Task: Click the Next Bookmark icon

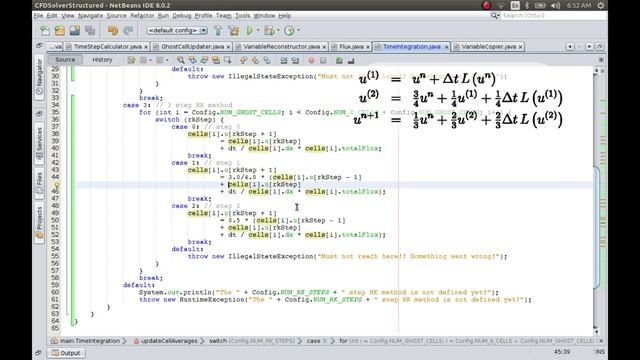Action: tap(255, 60)
